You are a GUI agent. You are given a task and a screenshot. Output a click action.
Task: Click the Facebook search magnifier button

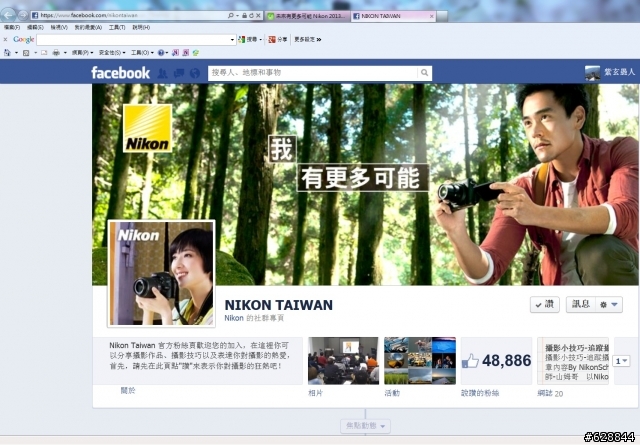424,73
